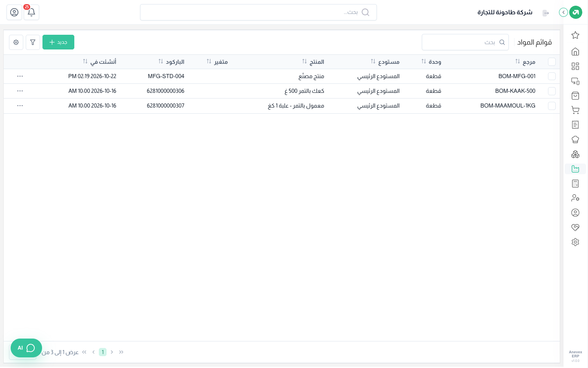The image size is (588, 368).
Task: Go to home icon in sidebar
Action: pos(575,52)
